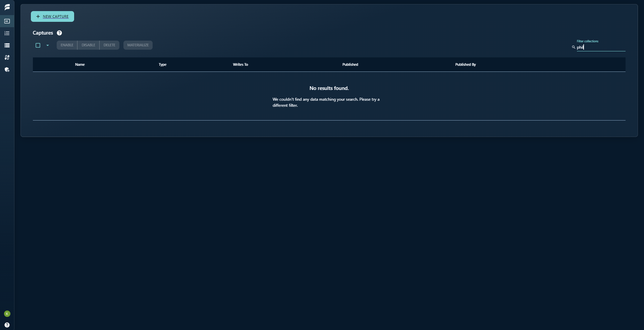This screenshot has height=330, width=644.
Task: Click the help icon next to Captures heading
Action: (59, 33)
